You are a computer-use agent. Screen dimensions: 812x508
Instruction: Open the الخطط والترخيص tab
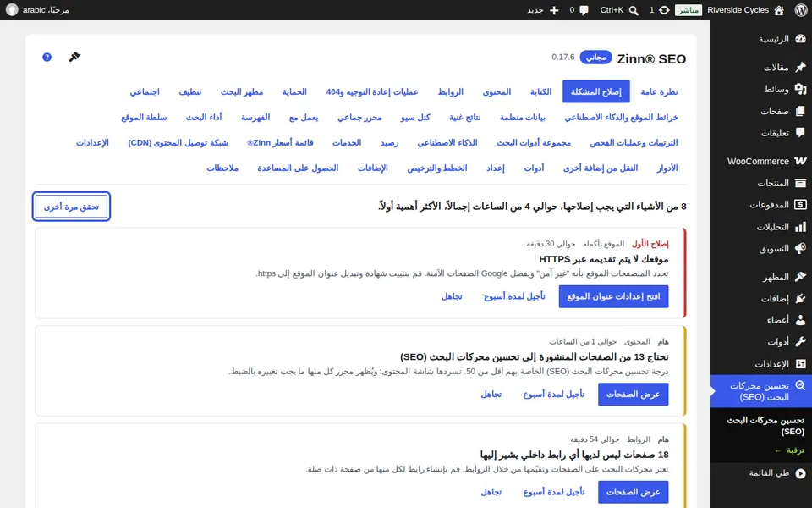[x=437, y=168]
